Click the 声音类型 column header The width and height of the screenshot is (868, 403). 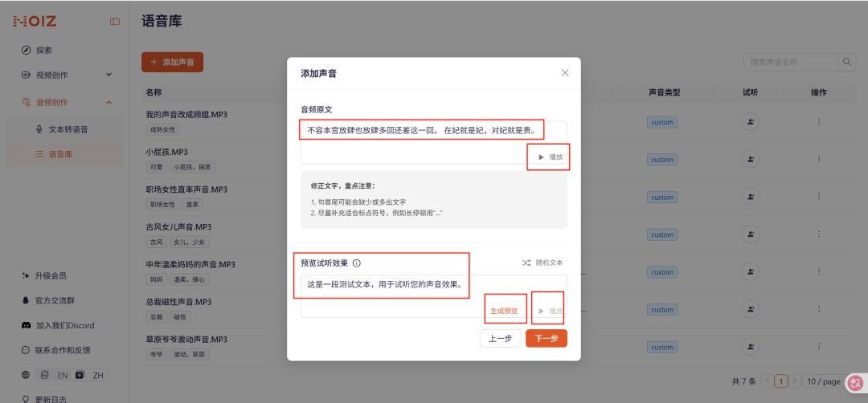[x=665, y=92]
